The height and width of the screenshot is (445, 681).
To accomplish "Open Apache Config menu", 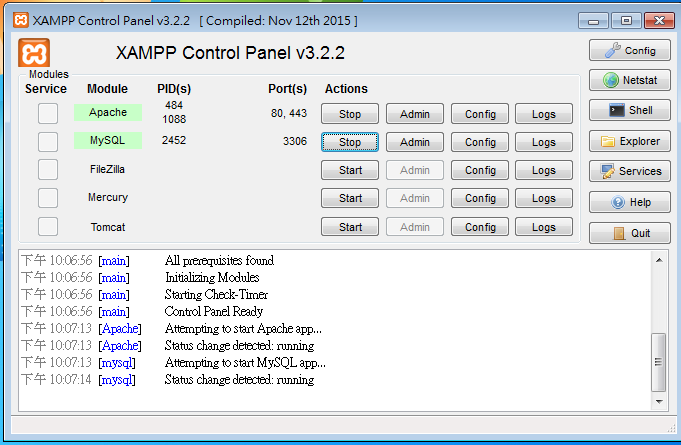I will pos(480,114).
